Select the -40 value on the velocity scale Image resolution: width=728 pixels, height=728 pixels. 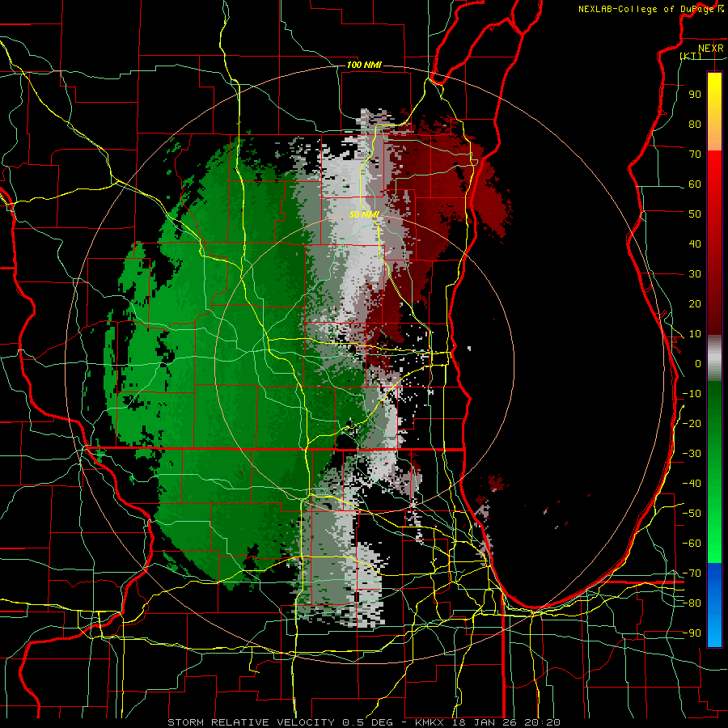click(692, 484)
